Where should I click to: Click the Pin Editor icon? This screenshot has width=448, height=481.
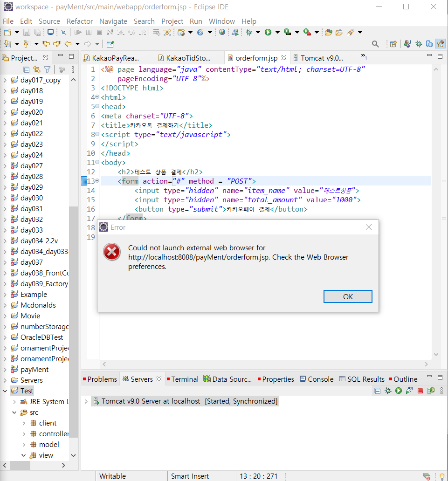tap(110, 44)
